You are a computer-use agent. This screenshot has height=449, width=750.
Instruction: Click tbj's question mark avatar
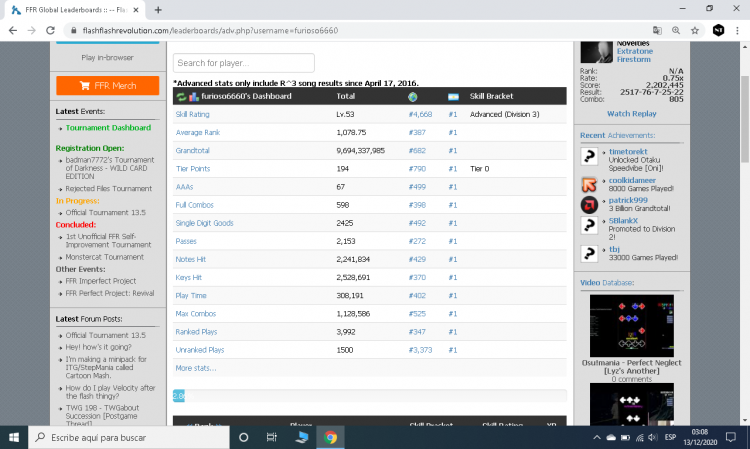[589, 253]
